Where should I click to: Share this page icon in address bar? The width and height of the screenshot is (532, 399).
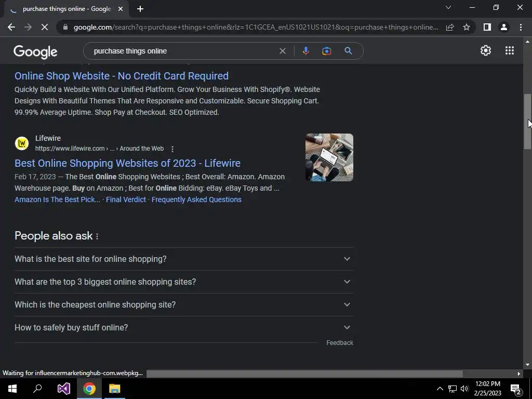[450, 27]
